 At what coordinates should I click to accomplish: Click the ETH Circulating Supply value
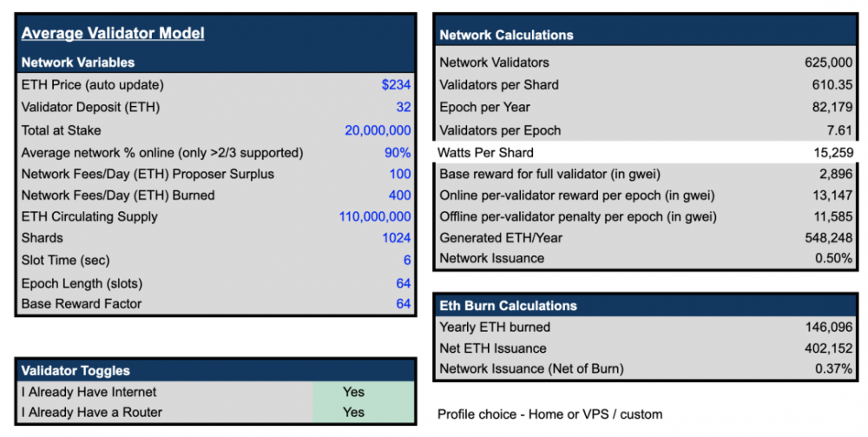click(375, 216)
